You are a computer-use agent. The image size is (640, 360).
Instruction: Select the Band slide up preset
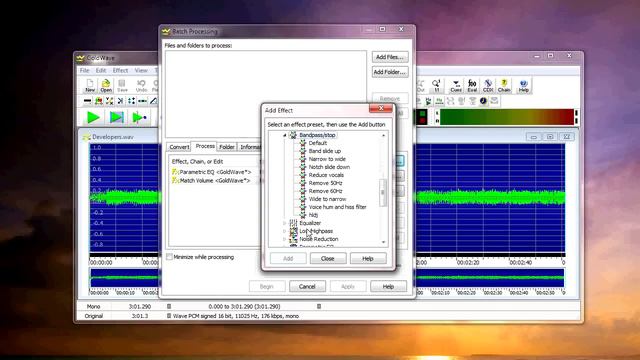click(x=324, y=151)
